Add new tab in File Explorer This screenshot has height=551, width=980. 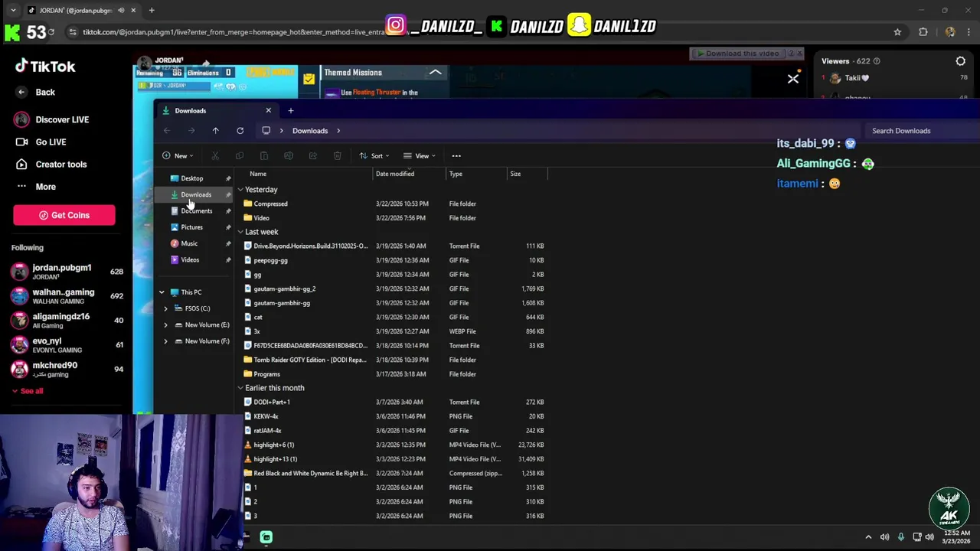coord(290,111)
